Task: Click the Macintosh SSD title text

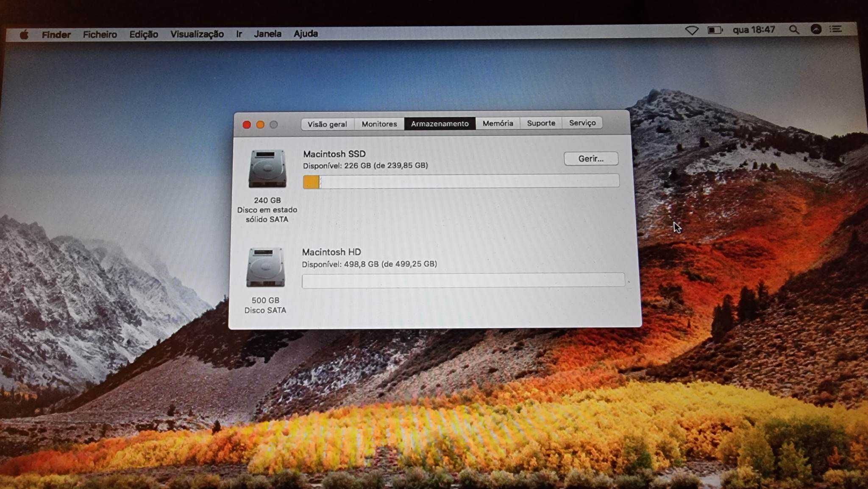Action: pos(334,154)
